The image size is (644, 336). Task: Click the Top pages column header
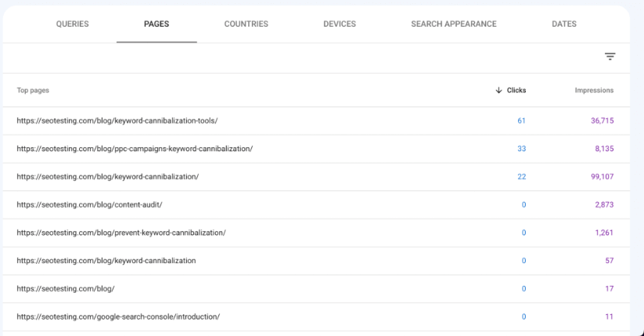[x=33, y=90]
